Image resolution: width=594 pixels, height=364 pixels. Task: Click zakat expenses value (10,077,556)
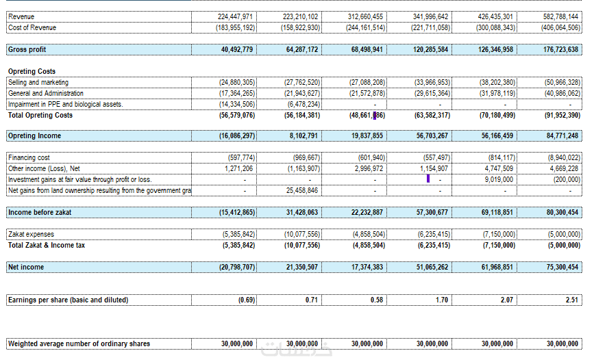302,235
